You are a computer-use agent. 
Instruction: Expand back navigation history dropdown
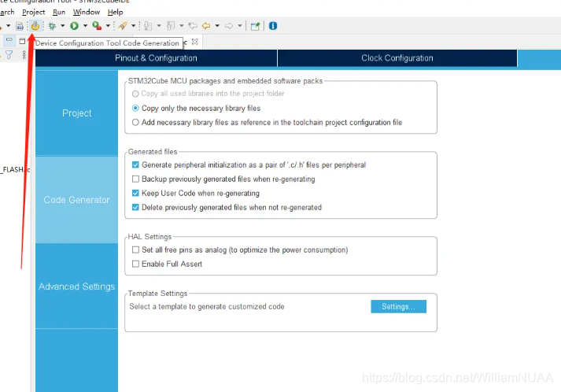point(217,26)
